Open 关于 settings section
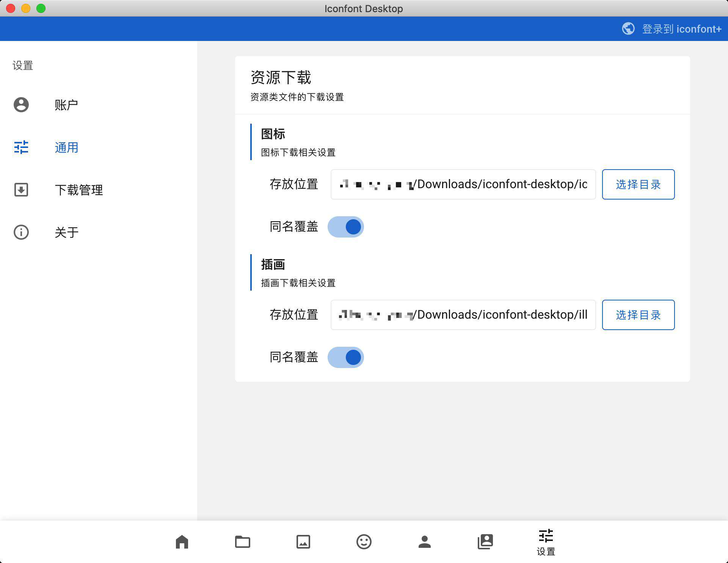 99,232
